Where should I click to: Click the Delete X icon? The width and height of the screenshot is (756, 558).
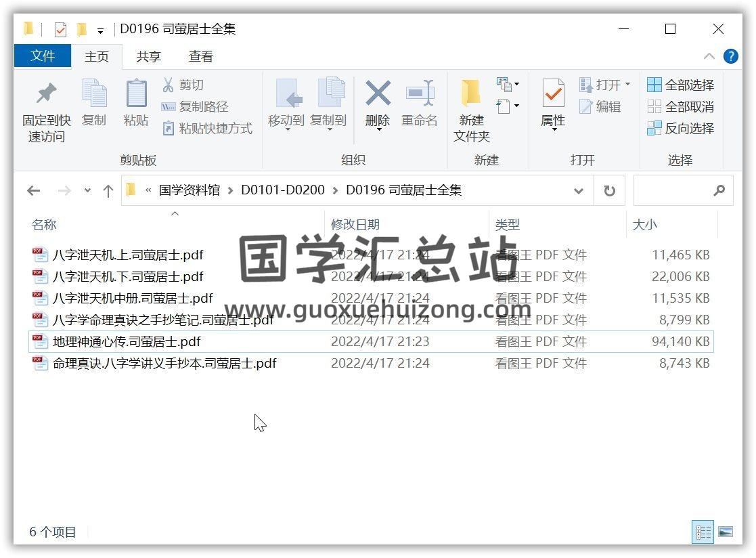click(378, 95)
